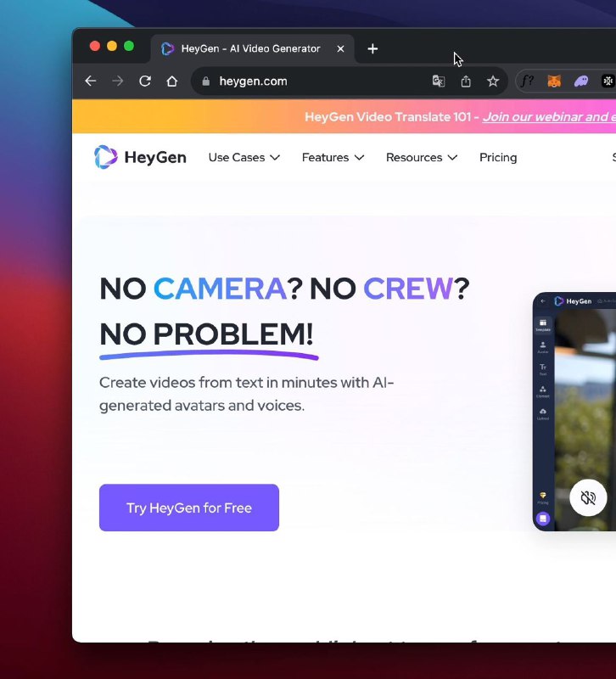Image resolution: width=616 pixels, height=679 pixels.
Task: Click the yellow minimize window button
Action: (112, 46)
